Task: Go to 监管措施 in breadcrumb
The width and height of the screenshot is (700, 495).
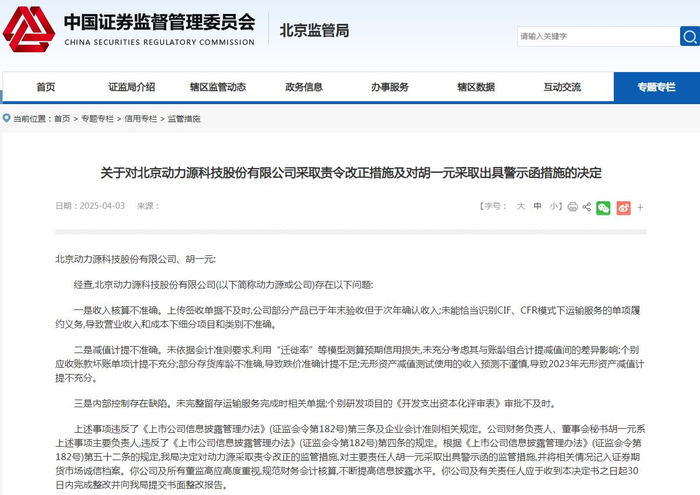Action: (184, 119)
